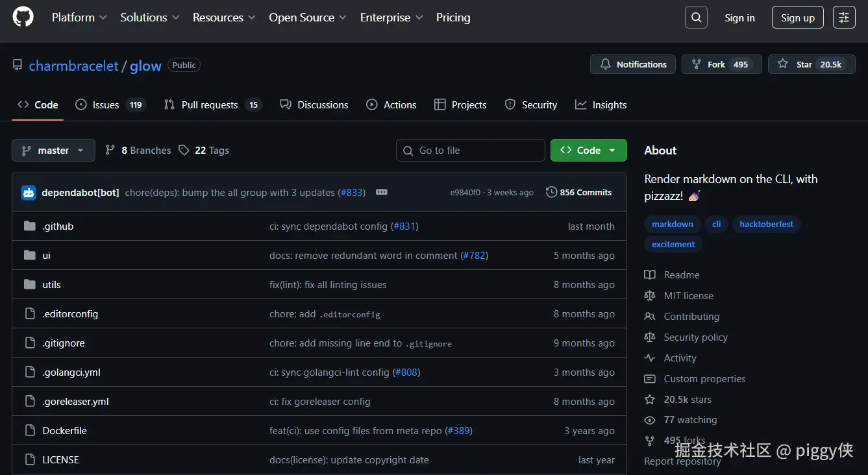The height and width of the screenshot is (475, 868).
Task: Select the hacktoberfest topic tag
Action: point(767,224)
